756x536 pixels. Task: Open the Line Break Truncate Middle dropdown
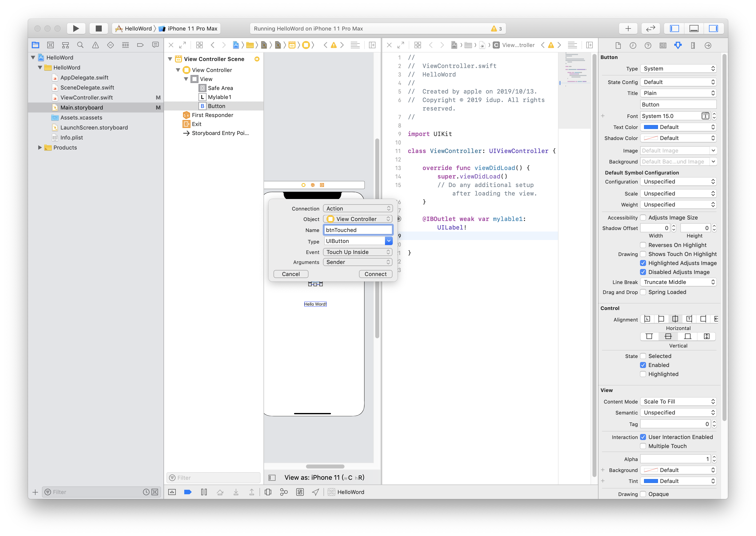[x=678, y=282]
